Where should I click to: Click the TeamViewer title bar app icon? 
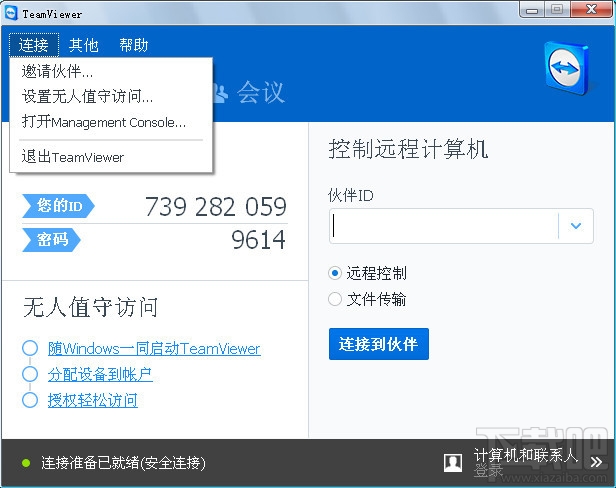pos(11,13)
